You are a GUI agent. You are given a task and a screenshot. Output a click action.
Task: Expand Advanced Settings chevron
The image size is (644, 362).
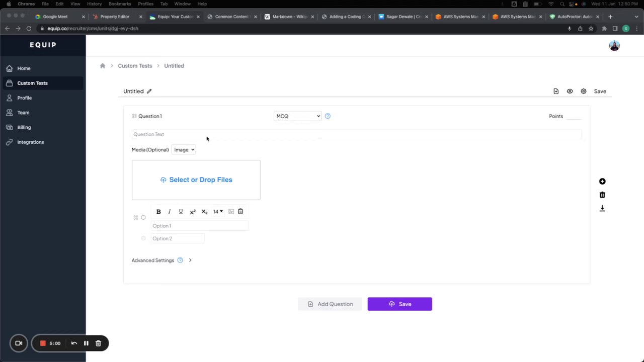[x=190, y=260]
